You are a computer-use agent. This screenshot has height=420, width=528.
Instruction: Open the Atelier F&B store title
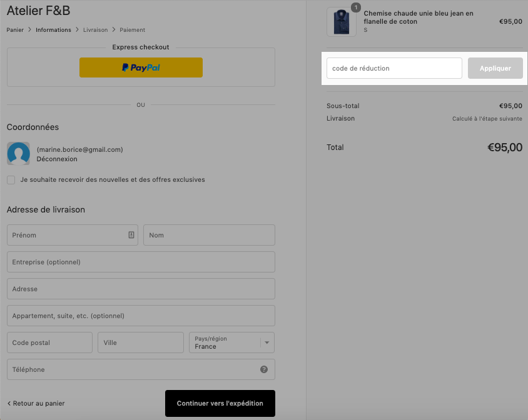click(38, 11)
